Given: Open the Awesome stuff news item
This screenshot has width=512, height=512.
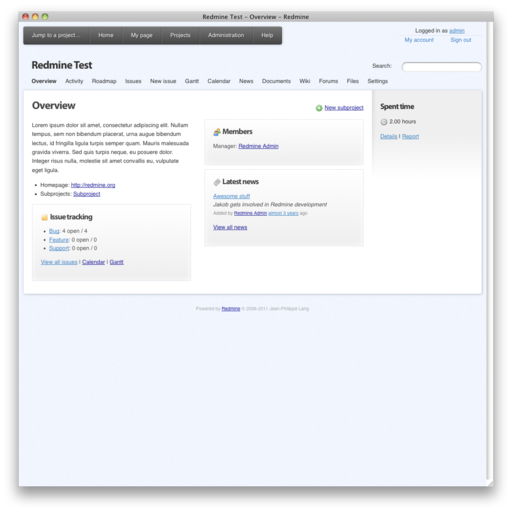Looking at the screenshot, I should click(231, 196).
